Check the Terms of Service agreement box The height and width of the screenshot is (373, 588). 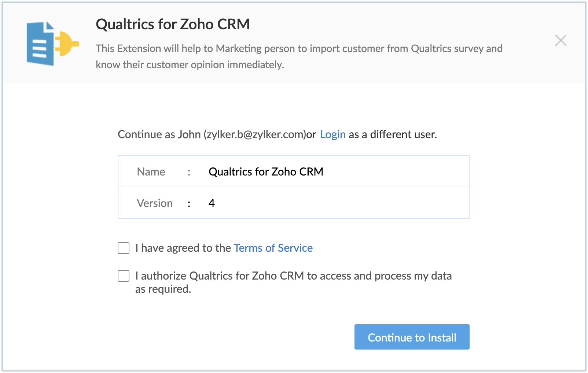tap(124, 248)
